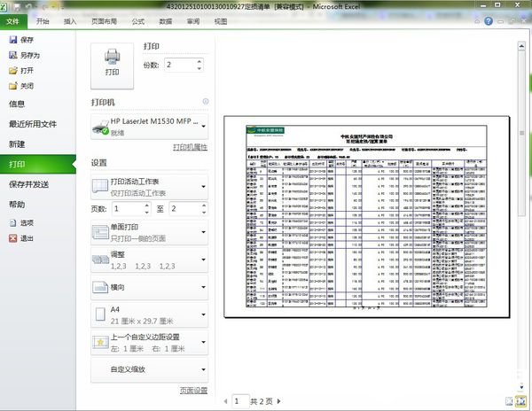Decrease copies with down stepper arrow
This screenshot has width=532, height=411.
click(199, 68)
